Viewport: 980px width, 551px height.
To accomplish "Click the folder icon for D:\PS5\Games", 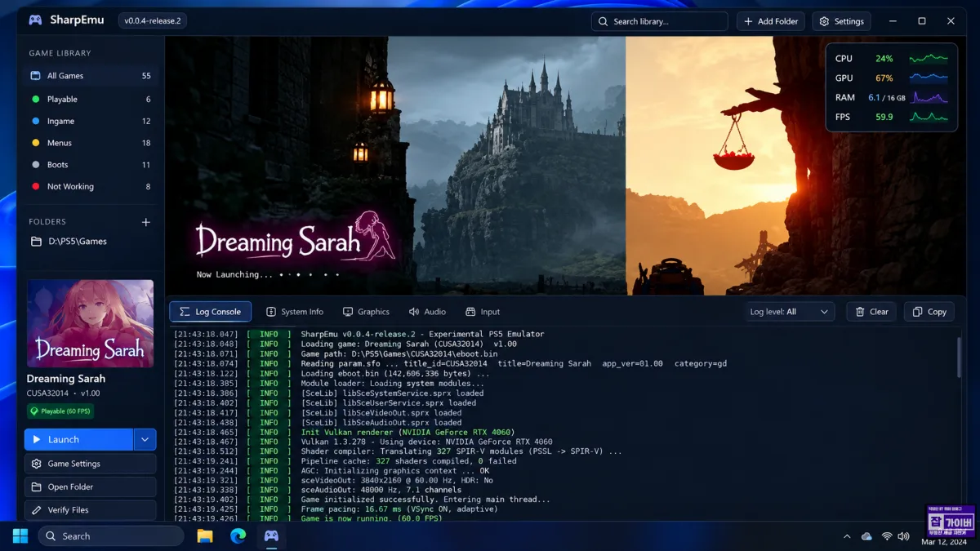I will 35,242.
